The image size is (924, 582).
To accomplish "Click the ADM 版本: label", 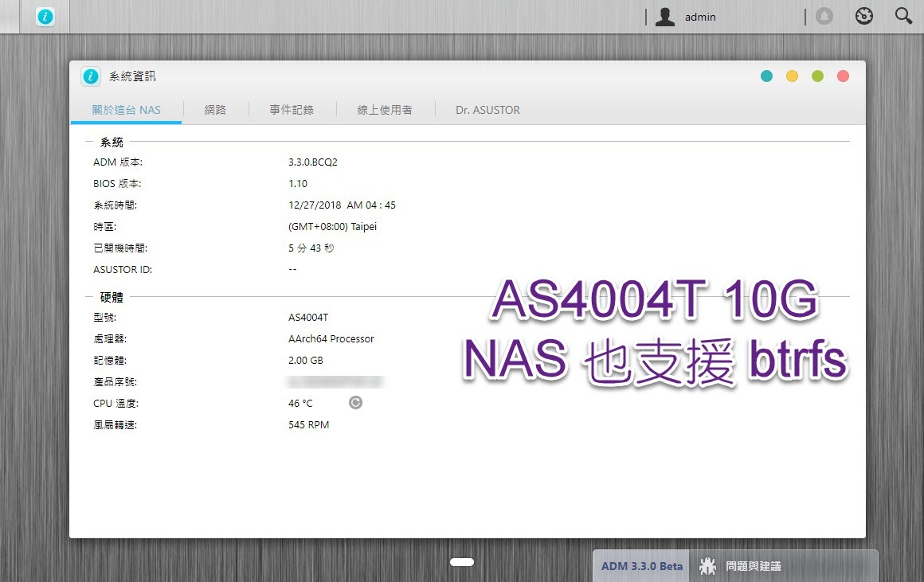I will (x=118, y=162).
